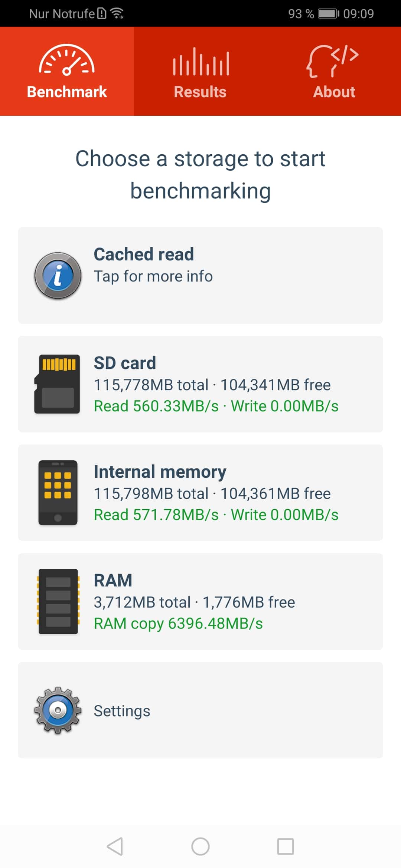This screenshot has height=868, width=401.
Task: Open the Settings label entry
Action: point(122,711)
